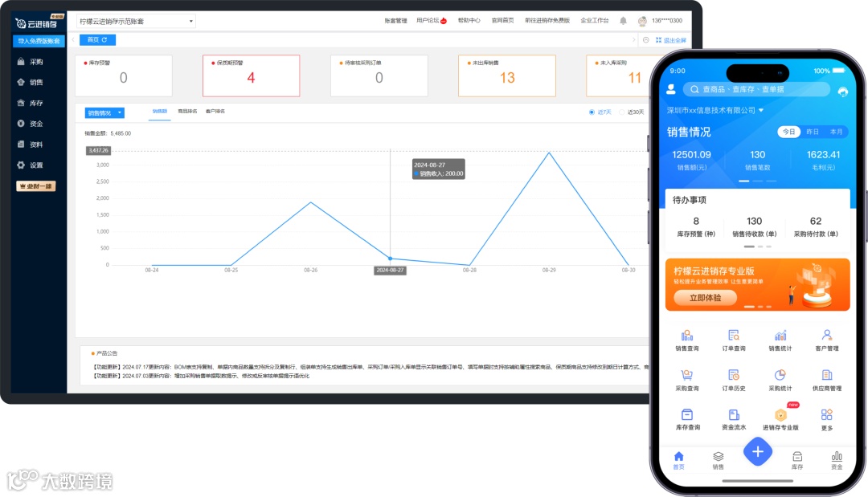Open 资金流水 icon on phone
868x497 pixels.
coord(734,414)
